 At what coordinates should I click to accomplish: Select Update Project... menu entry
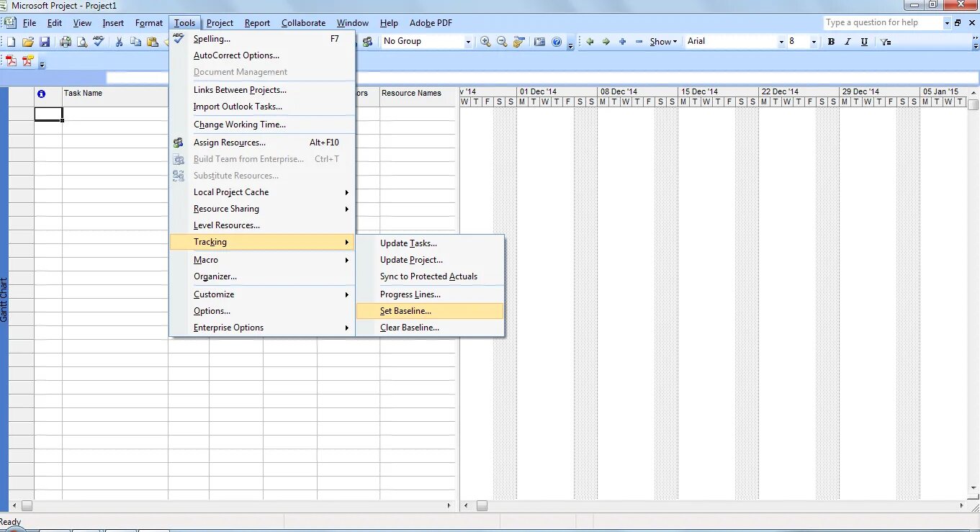coord(431,260)
